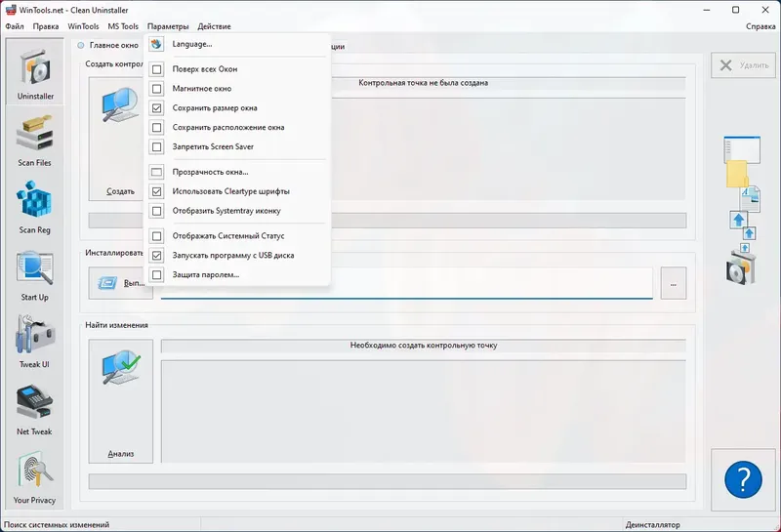Click the Создать monitor magnifier icon
Screen dimensions: 781x532
click(120, 104)
